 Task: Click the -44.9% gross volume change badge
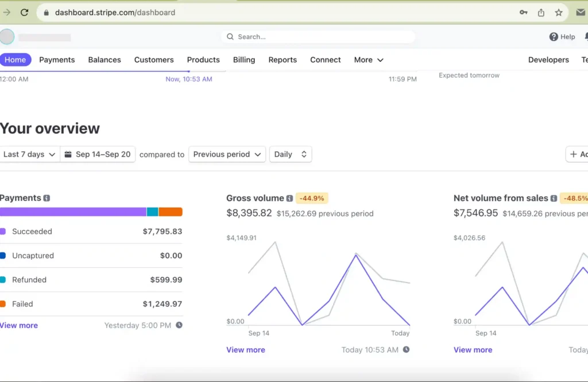click(x=312, y=198)
